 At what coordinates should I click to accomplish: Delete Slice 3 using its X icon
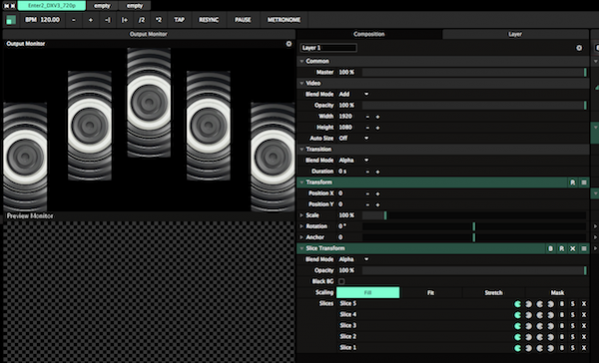[584, 326]
